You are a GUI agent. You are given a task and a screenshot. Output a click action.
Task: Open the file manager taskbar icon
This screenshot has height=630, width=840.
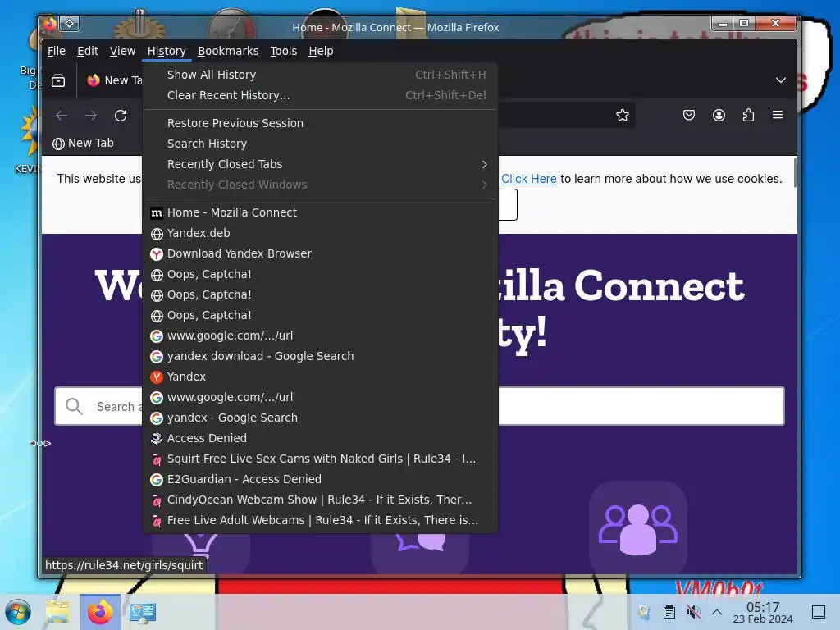(57, 612)
